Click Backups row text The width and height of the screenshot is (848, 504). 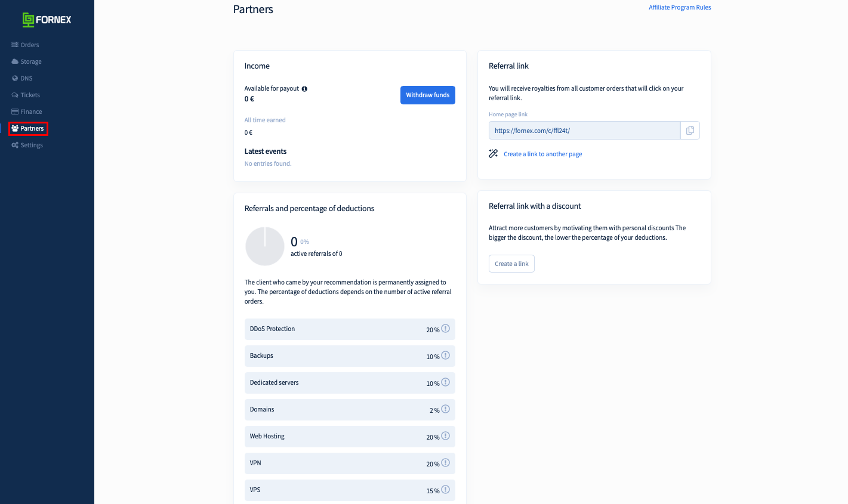[x=261, y=355]
